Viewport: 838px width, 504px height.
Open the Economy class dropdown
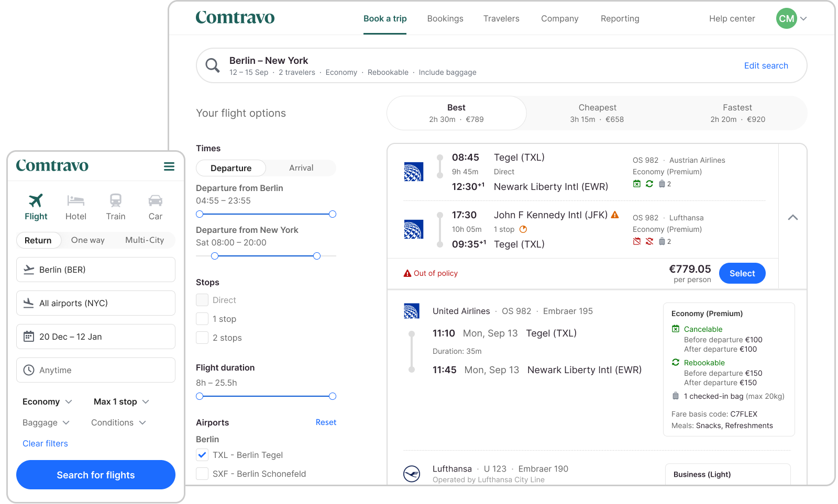tap(47, 401)
